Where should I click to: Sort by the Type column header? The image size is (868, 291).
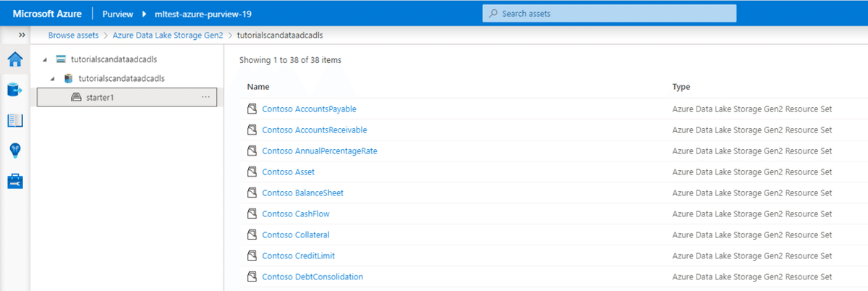[681, 87]
